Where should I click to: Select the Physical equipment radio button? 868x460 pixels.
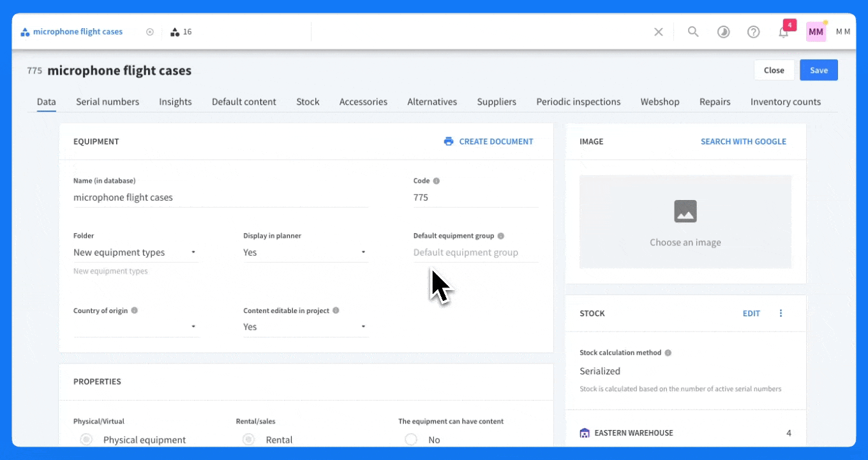[x=86, y=440]
